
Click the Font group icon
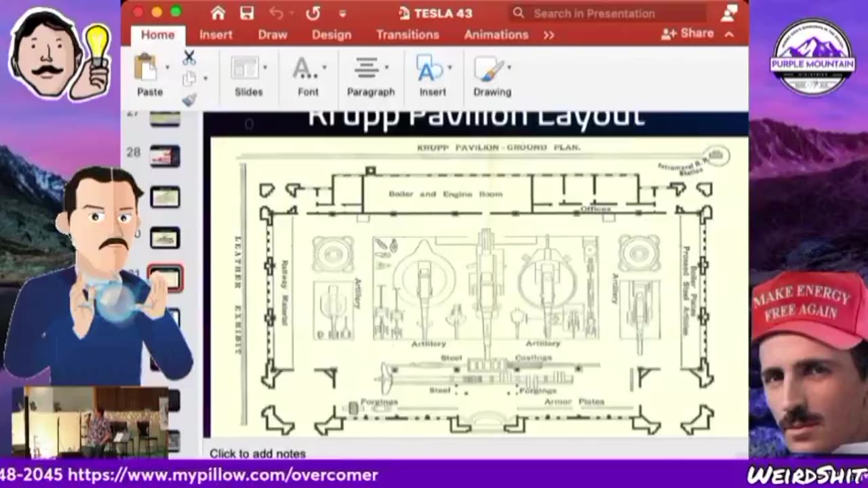pos(304,68)
